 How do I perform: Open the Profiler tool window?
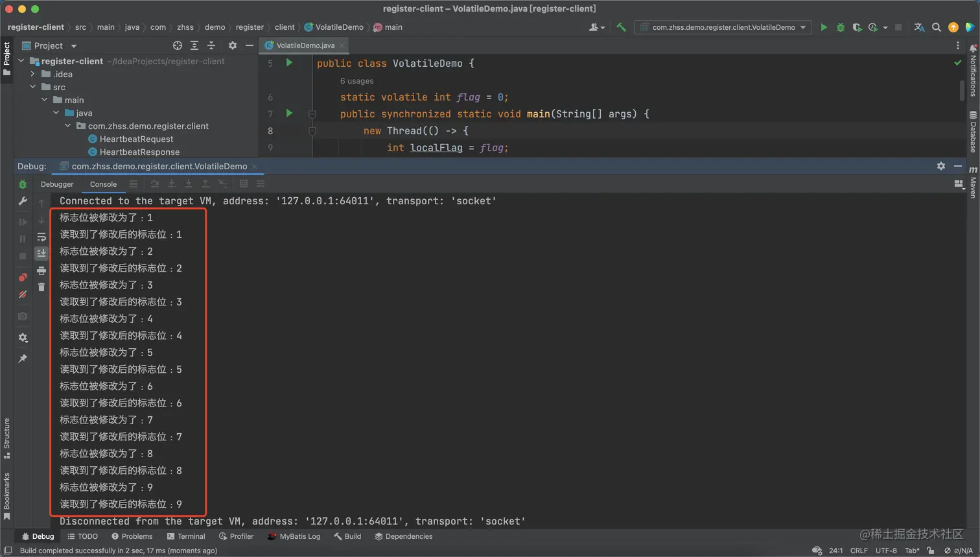click(x=236, y=536)
